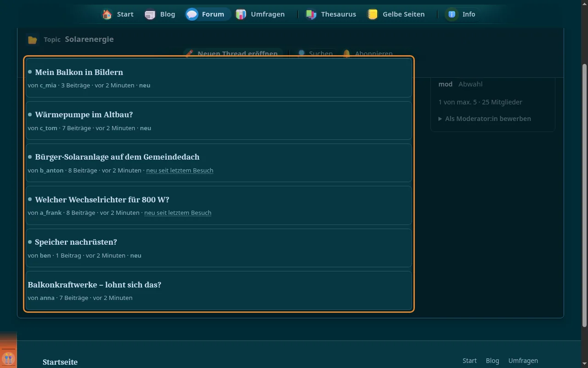Screen dimensions: 588x368
Task: Click the footer 'Umfragen' link
Action: click(x=523, y=361)
